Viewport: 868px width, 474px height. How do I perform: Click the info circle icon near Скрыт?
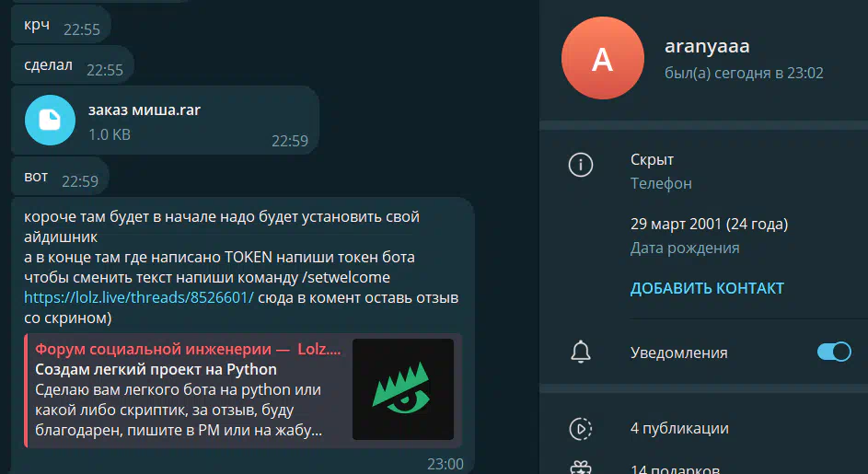click(580, 165)
